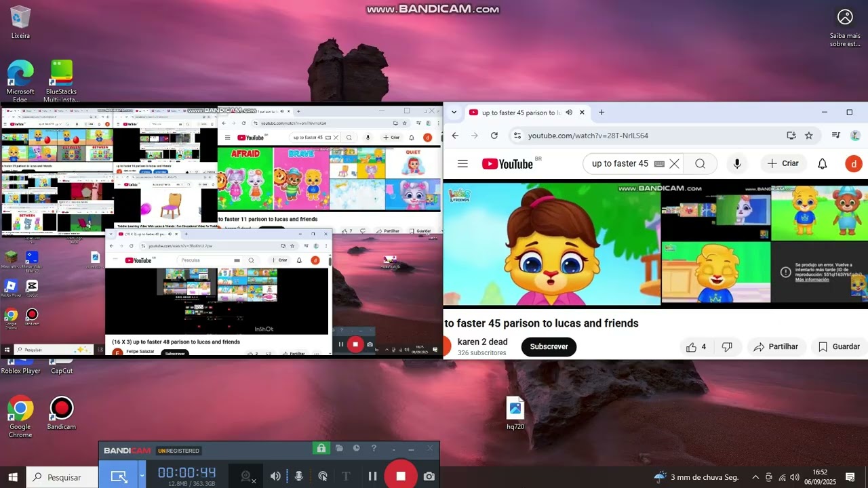Click the YouTube search magnifier button
868x488 pixels.
pos(701,163)
